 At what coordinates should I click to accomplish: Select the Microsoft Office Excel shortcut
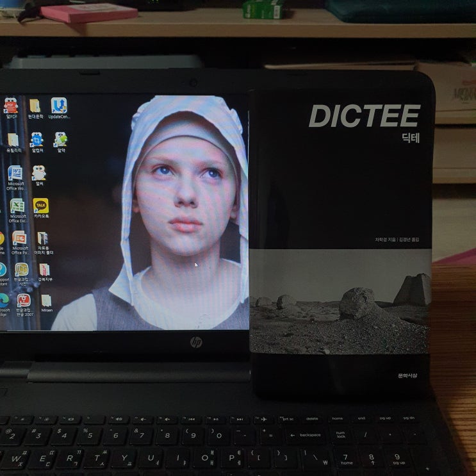click(17, 211)
